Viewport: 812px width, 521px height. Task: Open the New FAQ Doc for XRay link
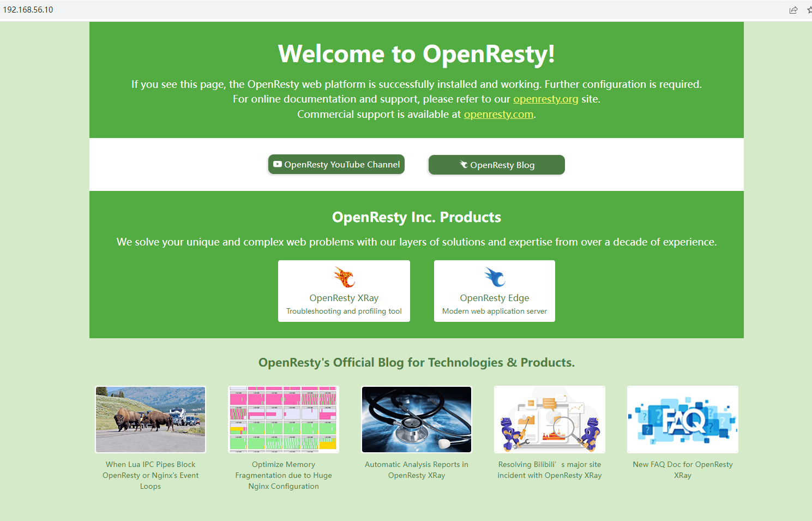[x=682, y=470]
